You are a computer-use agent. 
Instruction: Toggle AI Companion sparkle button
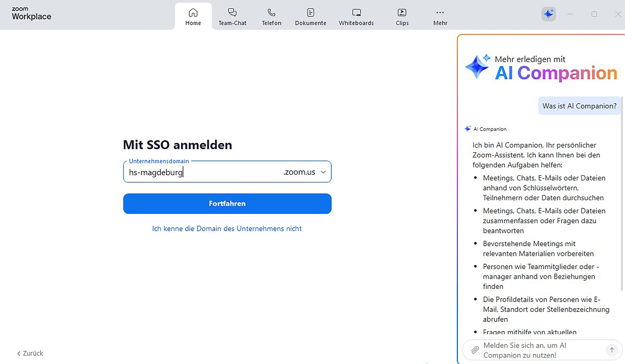[549, 14]
